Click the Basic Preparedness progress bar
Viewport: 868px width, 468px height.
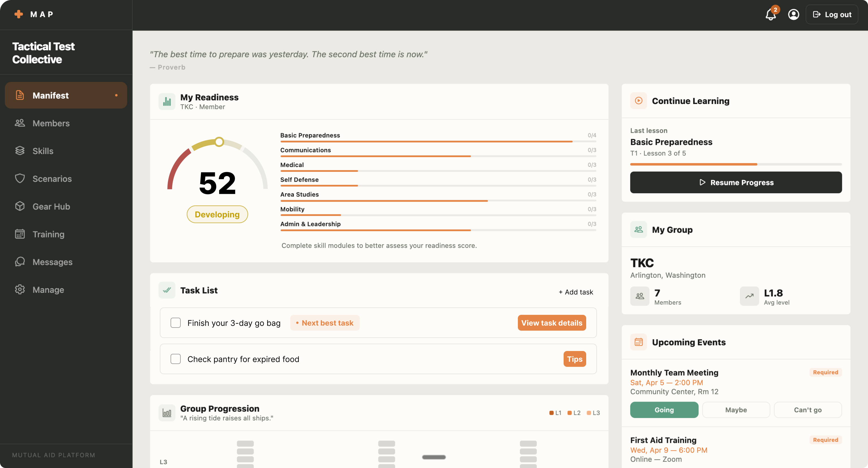438,141
